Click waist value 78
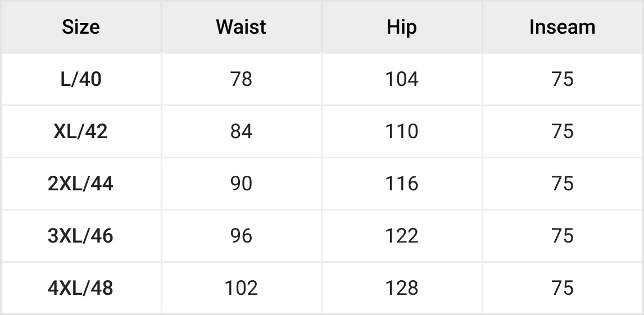 coord(241,79)
